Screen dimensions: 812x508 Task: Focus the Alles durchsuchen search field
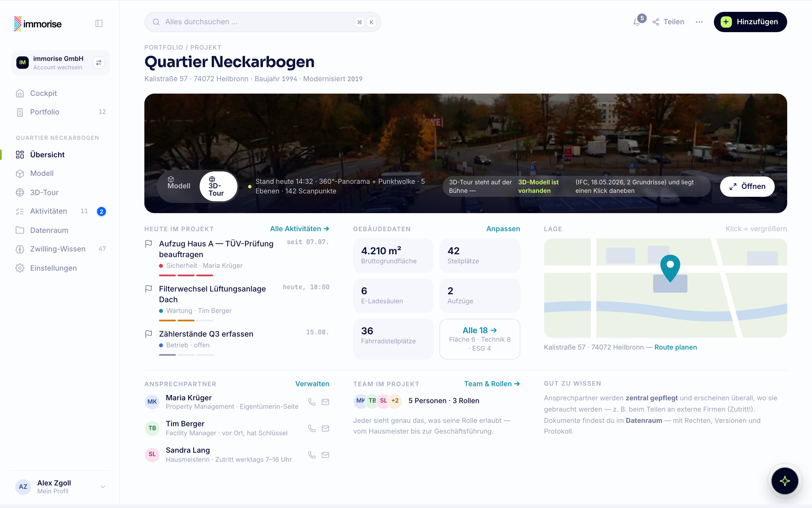[x=262, y=22]
